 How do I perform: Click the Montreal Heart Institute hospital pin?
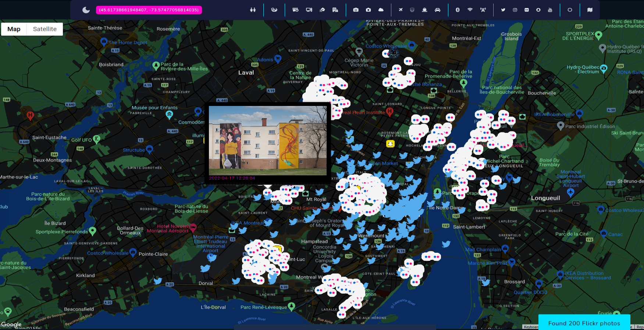click(389, 111)
